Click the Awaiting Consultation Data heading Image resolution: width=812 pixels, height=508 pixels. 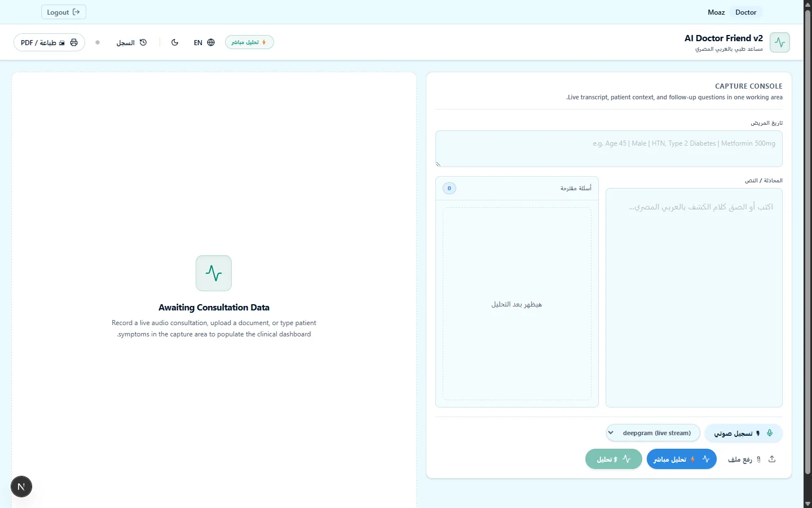[x=214, y=308]
